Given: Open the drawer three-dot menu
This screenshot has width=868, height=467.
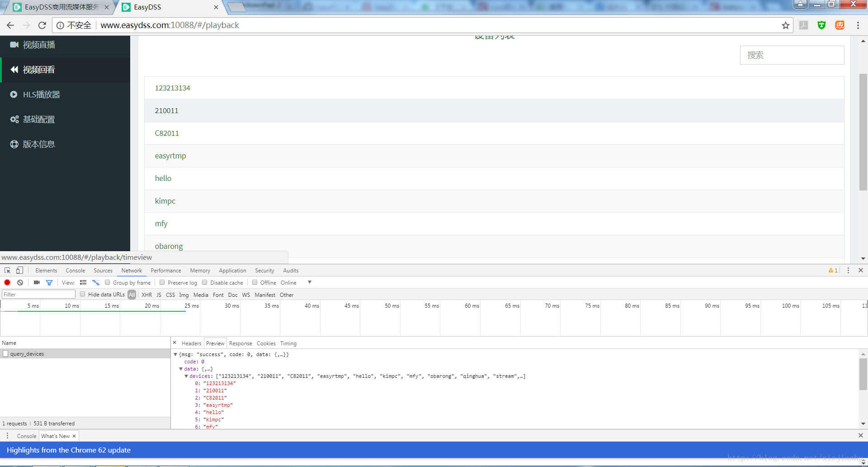Looking at the screenshot, I should click(x=7, y=436).
